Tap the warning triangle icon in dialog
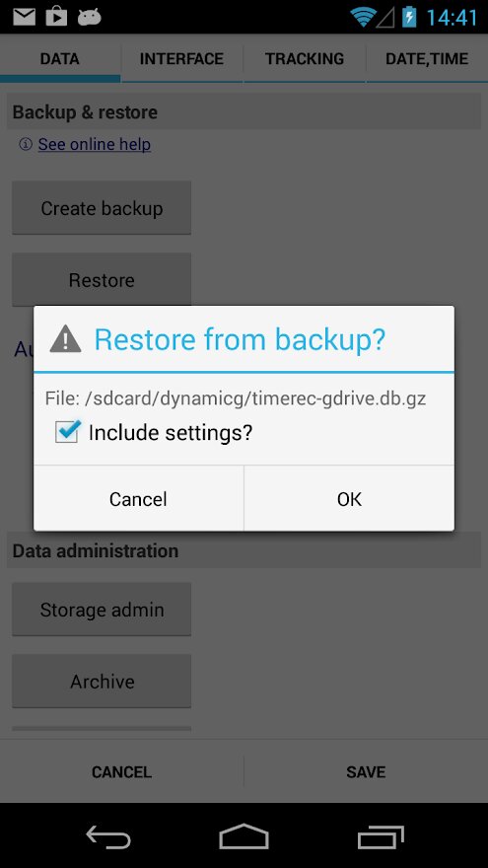The width and height of the screenshot is (488, 868). pyautogui.click(x=65, y=338)
